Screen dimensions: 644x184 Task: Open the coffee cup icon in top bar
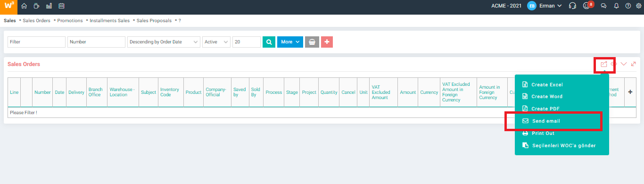(37, 6)
